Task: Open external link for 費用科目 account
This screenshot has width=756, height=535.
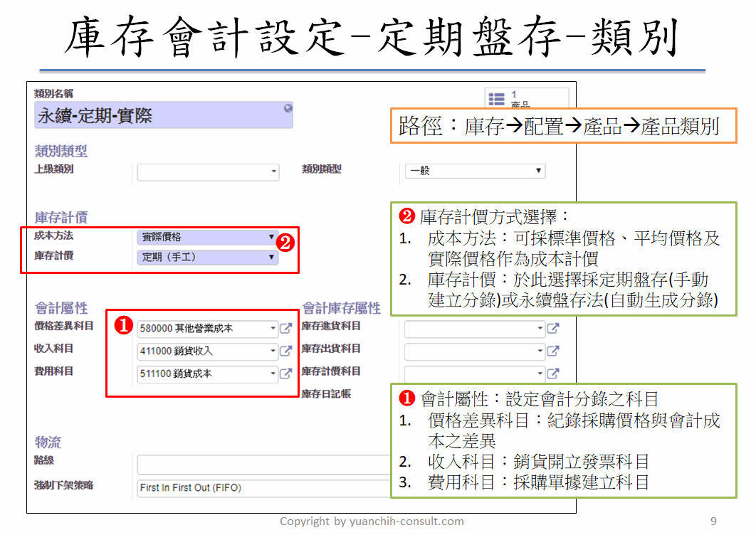Action: (x=286, y=374)
